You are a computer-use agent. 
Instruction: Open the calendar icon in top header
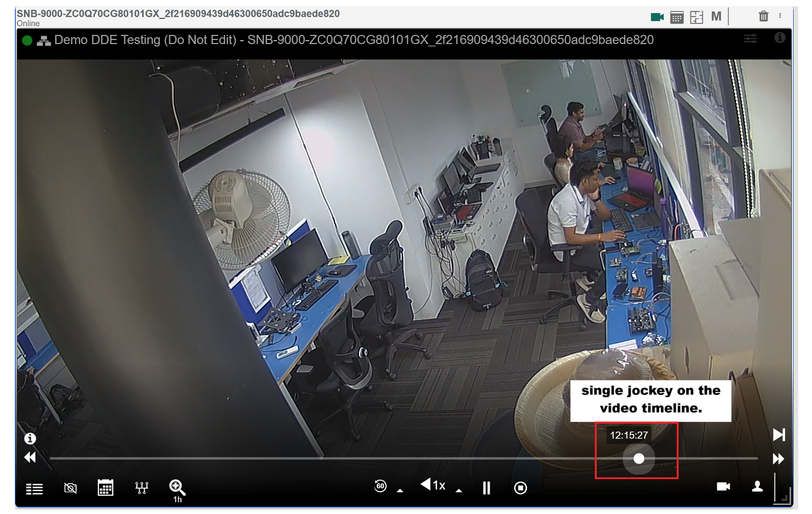point(677,17)
